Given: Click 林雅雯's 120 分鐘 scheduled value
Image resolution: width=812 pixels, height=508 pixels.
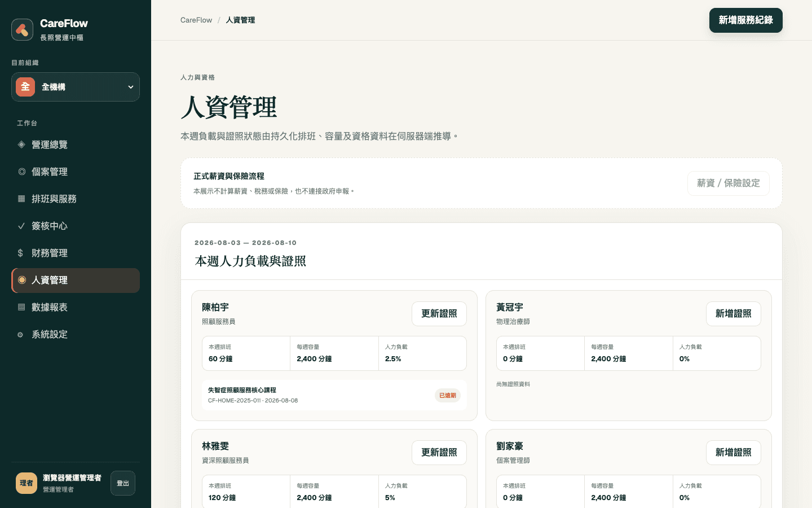Looking at the screenshot, I should 222,498.
